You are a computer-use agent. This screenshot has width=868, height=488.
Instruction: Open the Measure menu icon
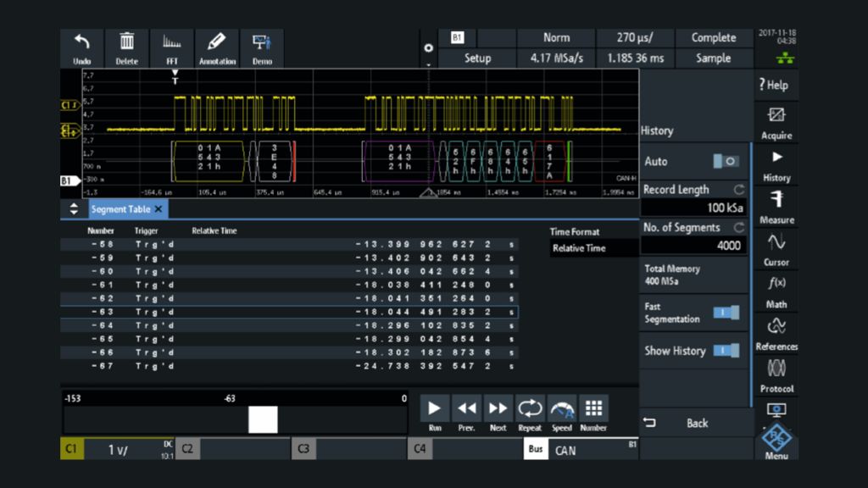pyautogui.click(x=776, y=206)
